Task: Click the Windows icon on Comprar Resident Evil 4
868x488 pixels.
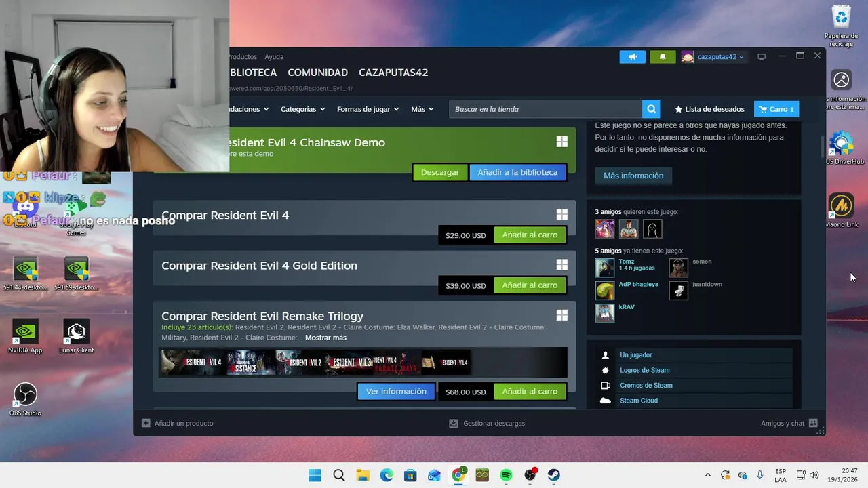Action: click(x=561, y=214)
